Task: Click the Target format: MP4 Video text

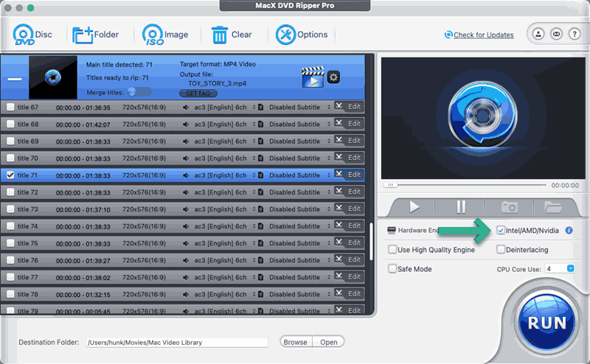Action: (x=218, y=64)
